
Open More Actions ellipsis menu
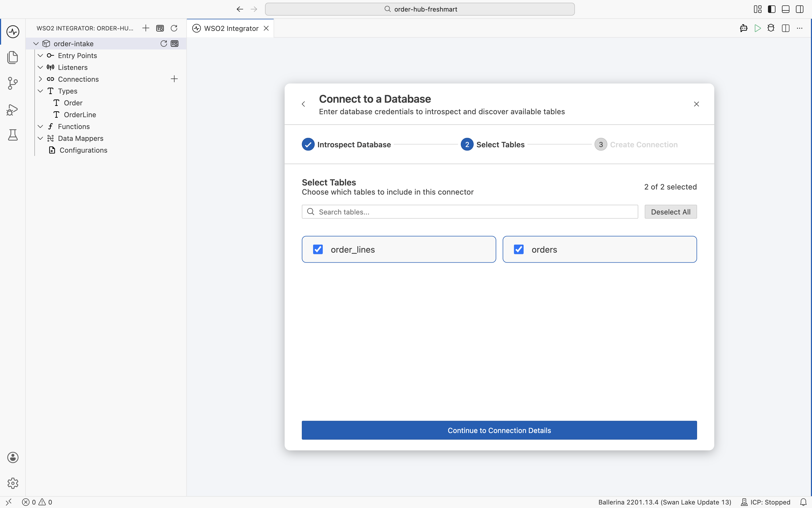pyautogui.click(x=800, y=28)
